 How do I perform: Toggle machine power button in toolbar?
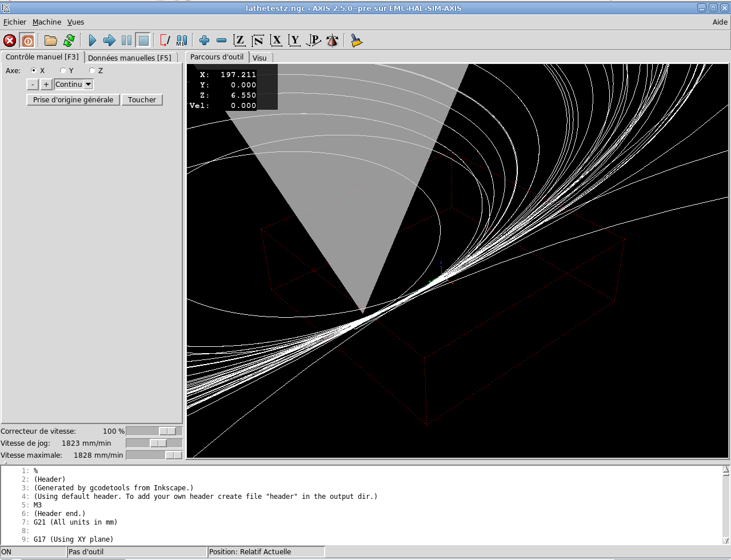tap(27, 41)
